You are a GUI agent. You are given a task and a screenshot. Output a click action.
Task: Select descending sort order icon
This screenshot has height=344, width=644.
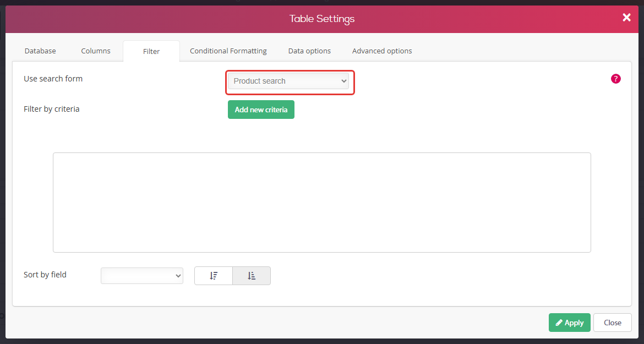click(214, 276)
